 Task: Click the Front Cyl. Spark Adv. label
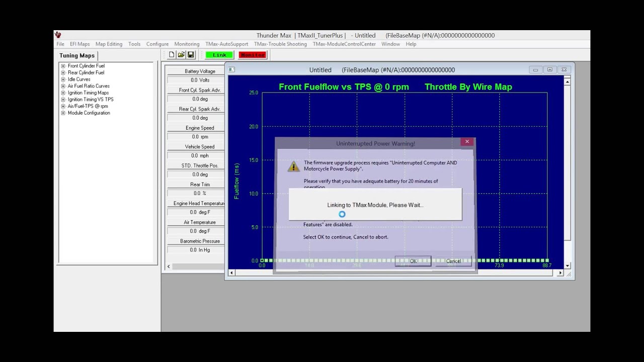[200, 90]
